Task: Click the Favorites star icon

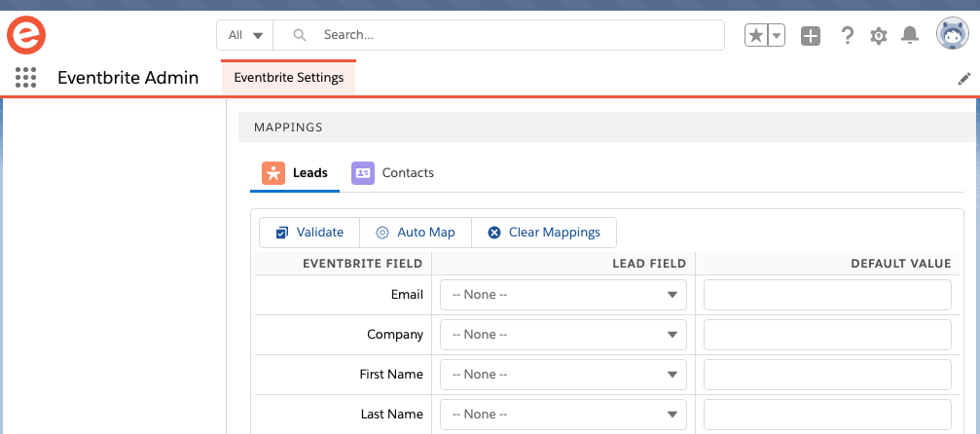Action: pyautogui.click(x=756, y=35)
